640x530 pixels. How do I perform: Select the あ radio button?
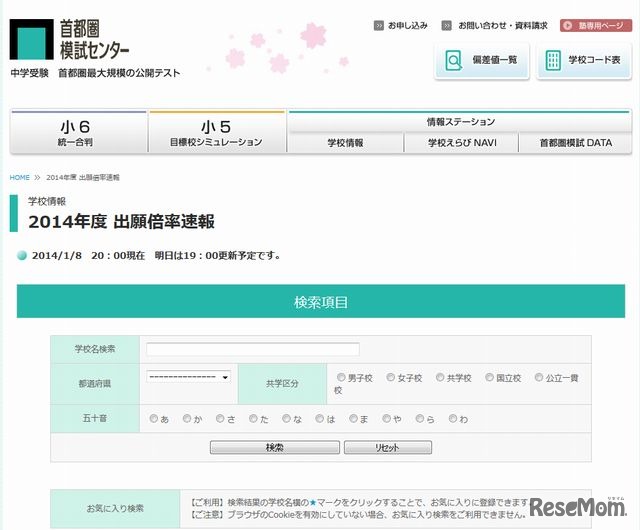(154, 419)
